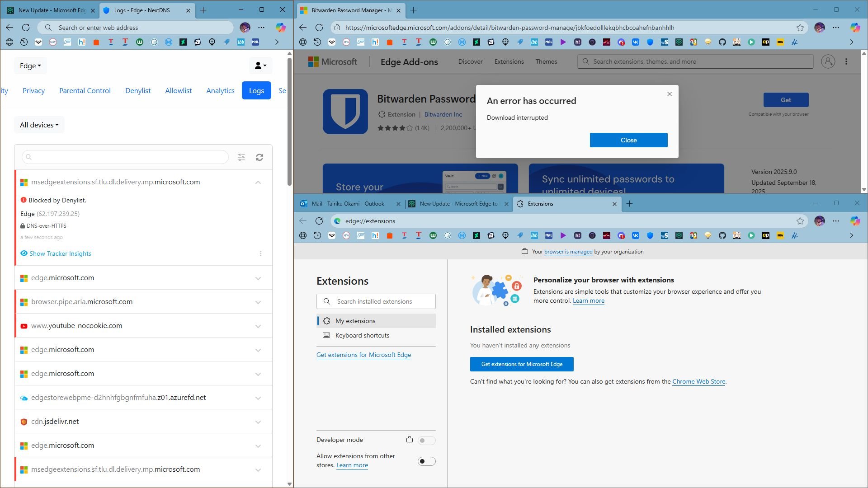
Task: Click Learn more about other stores
Action: 352,465
